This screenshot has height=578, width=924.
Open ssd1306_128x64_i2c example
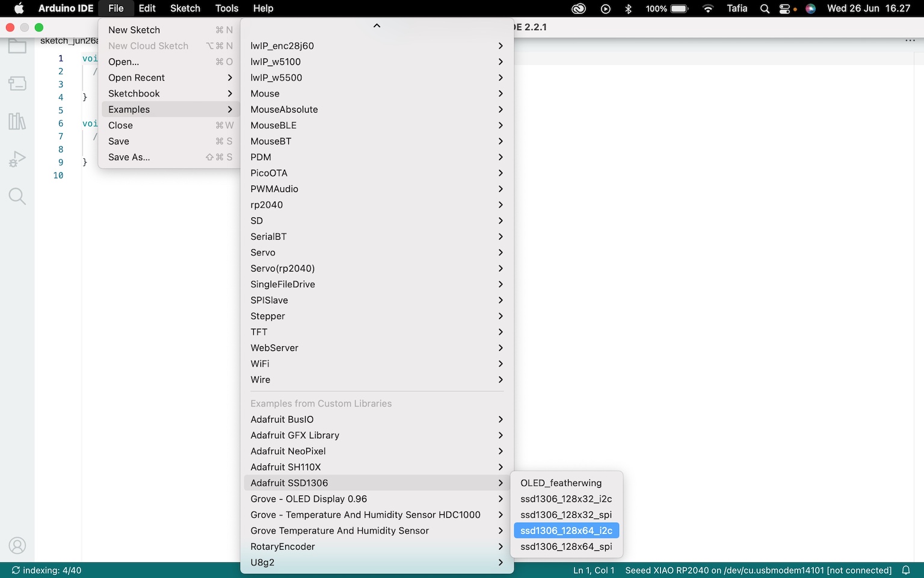[566, 530]
